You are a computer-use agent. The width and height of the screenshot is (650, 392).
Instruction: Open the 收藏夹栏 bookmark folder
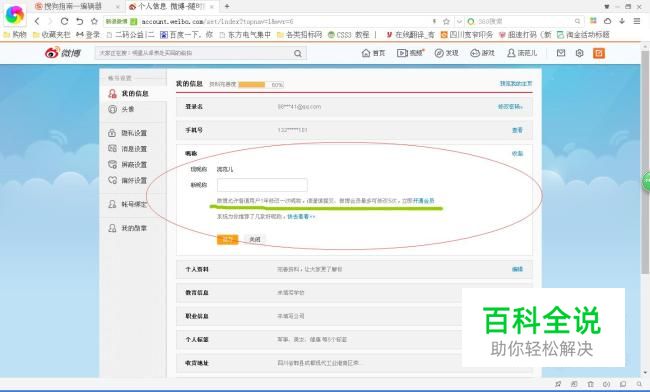pos(51,35)
